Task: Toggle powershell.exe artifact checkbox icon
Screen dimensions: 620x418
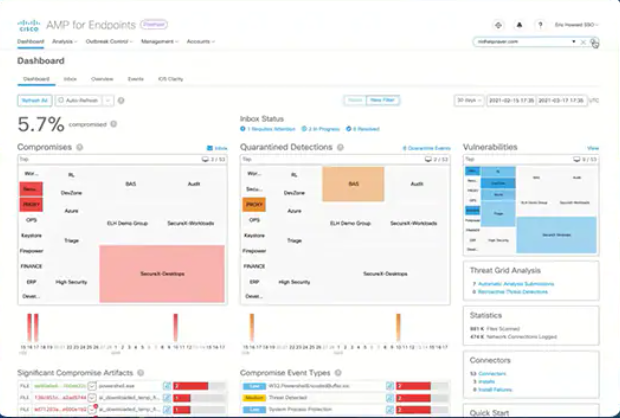Action: 167,386
